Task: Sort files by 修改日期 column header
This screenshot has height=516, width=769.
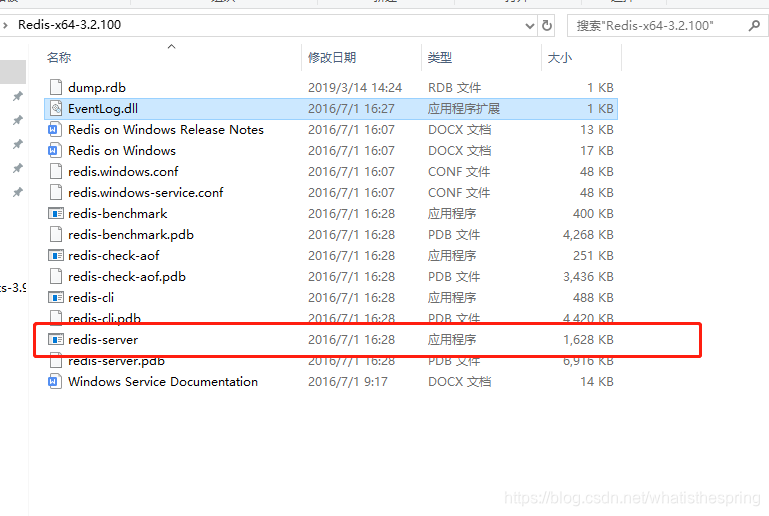Action: 332,58
